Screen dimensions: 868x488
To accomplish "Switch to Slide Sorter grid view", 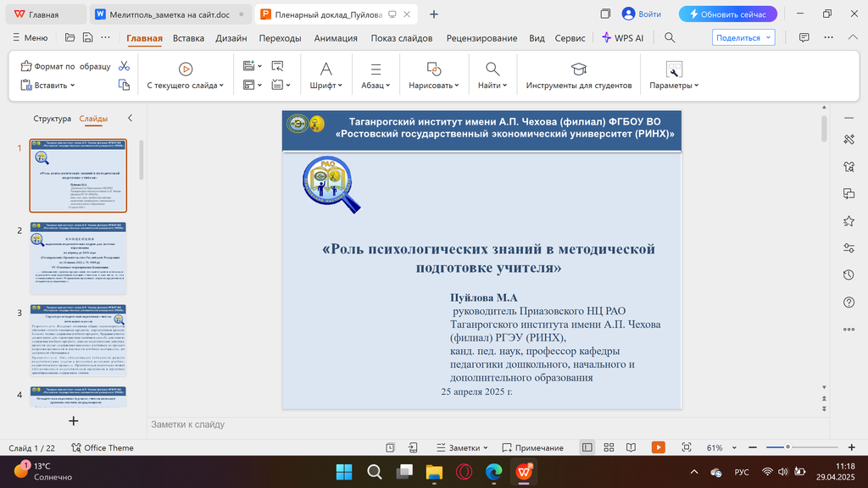I will click(x=609, y=447).
